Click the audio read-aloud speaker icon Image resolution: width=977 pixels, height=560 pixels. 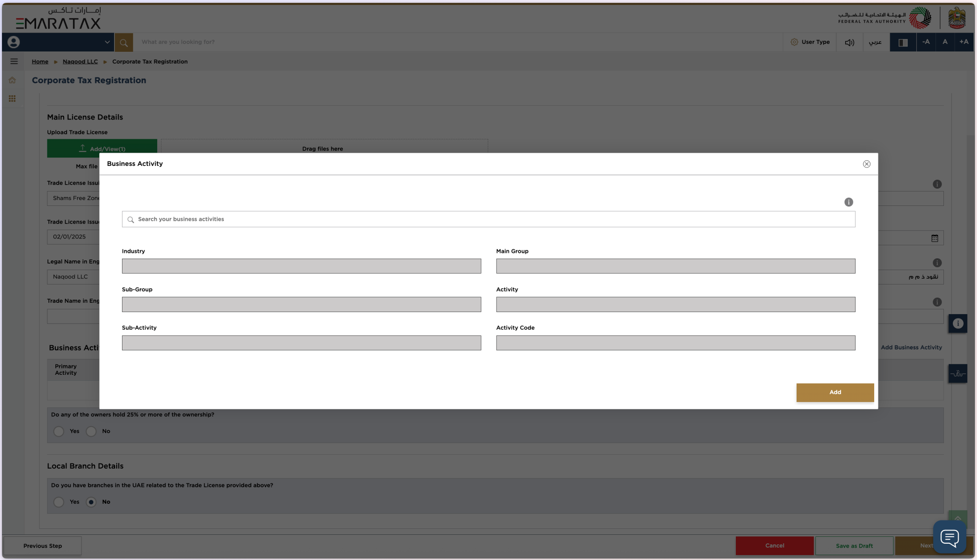pyautogui.click(x=849, y=42)
